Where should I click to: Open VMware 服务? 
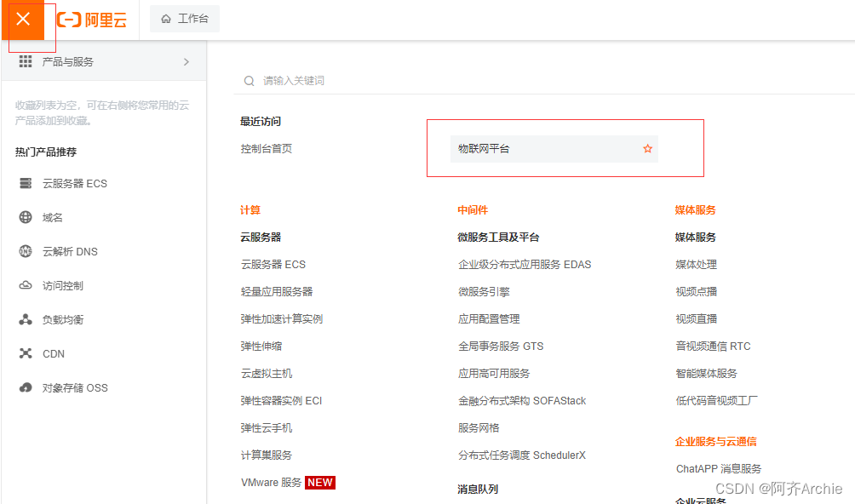[271, 482]
